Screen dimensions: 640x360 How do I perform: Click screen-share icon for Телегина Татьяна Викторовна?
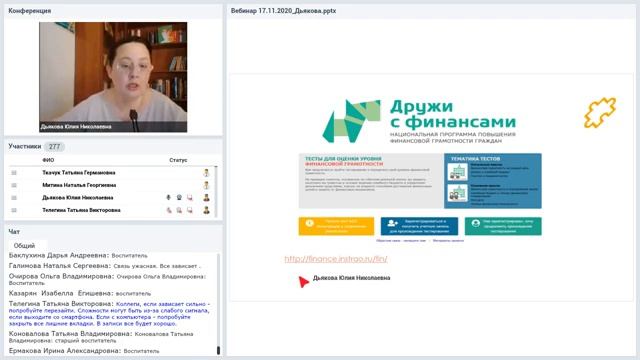[190, 210]
